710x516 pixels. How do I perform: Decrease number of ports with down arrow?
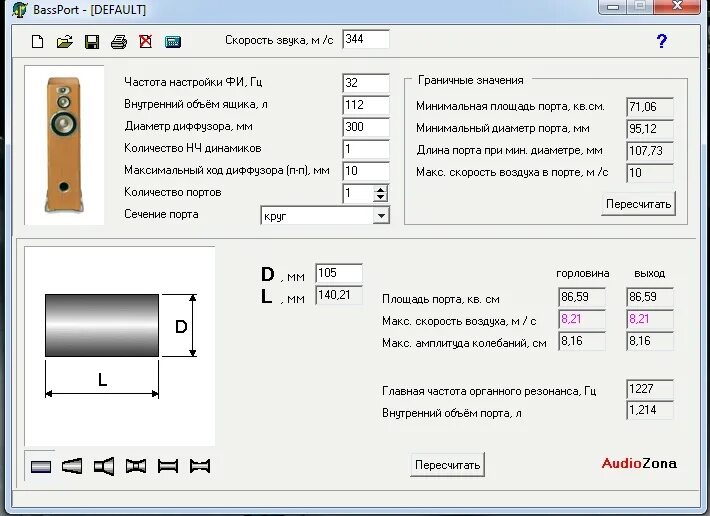click(381, 198)
